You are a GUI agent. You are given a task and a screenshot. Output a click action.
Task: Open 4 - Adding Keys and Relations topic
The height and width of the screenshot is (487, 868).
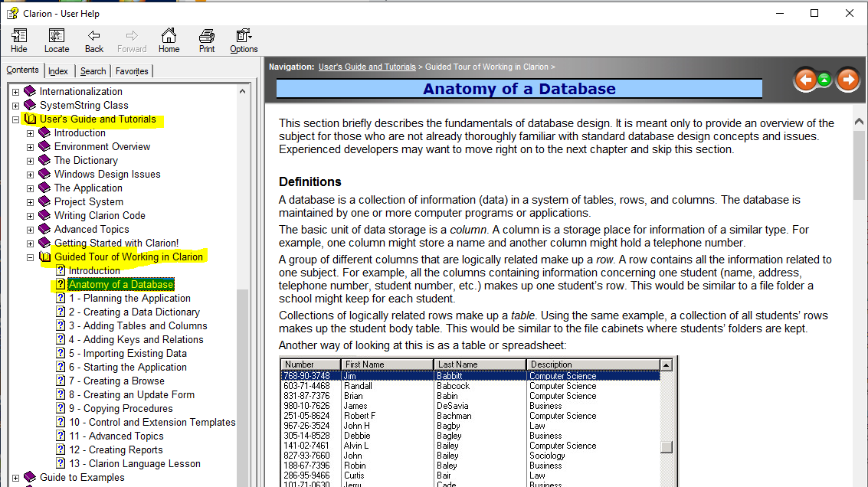click(136, 339)
